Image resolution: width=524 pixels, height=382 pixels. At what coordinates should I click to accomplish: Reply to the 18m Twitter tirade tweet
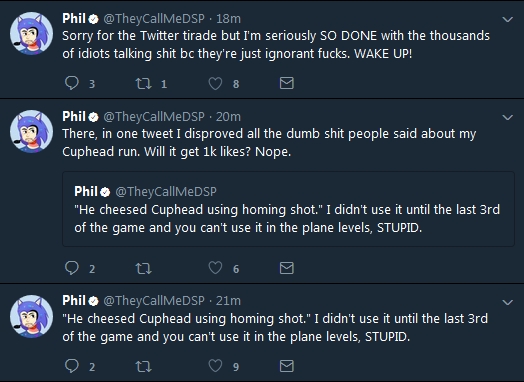[72, 83]
